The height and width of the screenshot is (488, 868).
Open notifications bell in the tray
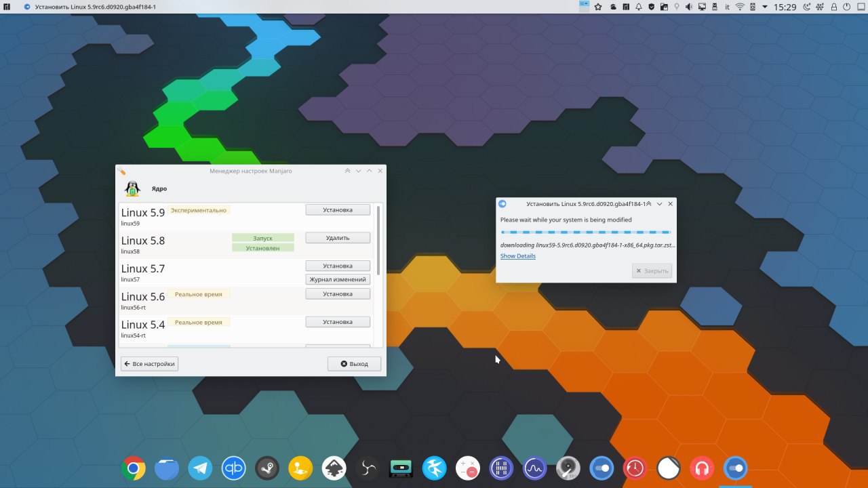point(639,7)
